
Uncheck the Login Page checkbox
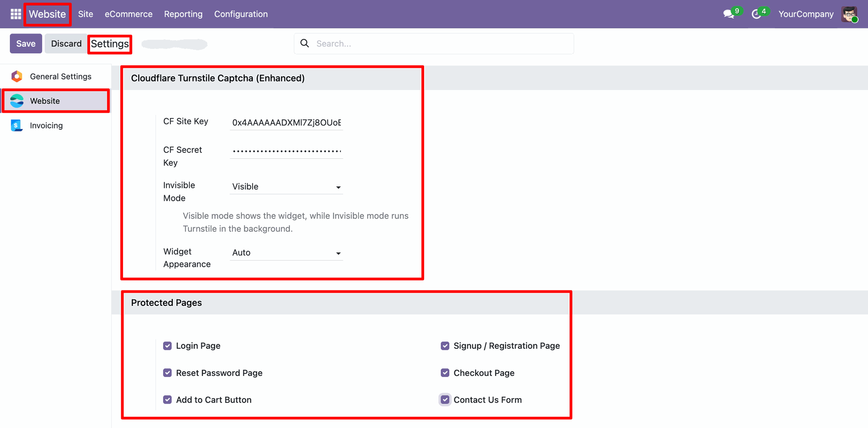pos(167,346)
